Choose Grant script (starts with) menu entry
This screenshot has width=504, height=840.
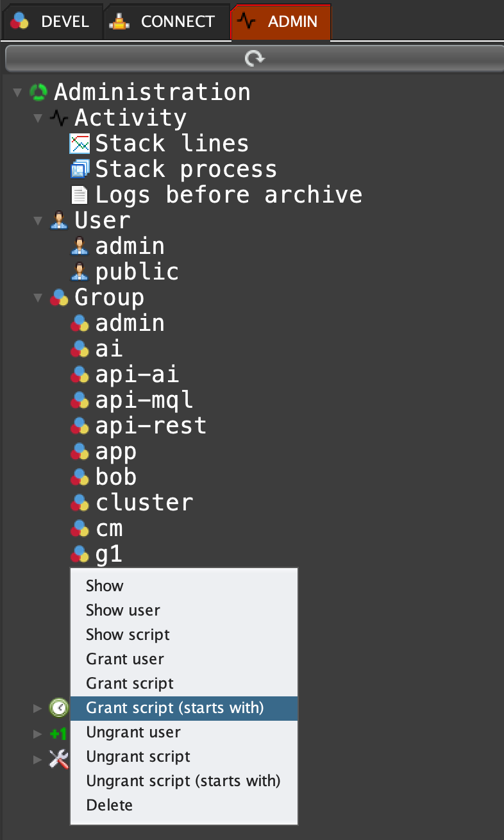tap(175, 708)
